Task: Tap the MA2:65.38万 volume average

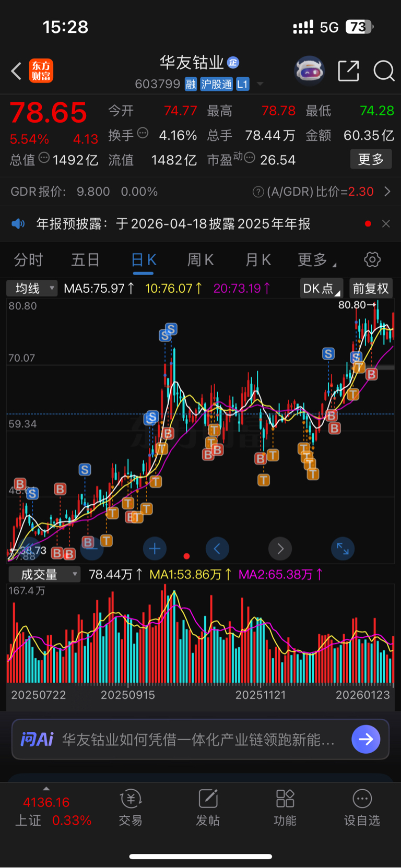Action: coord(281,575)
